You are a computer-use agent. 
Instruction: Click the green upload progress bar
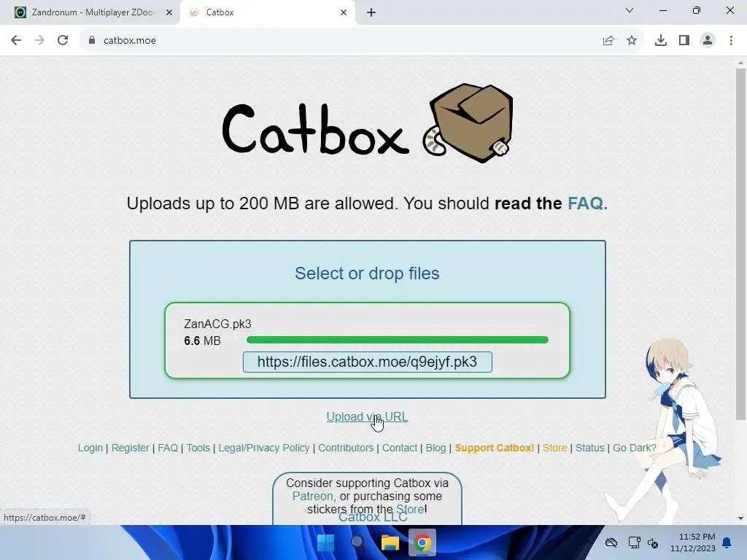point(398,340)
